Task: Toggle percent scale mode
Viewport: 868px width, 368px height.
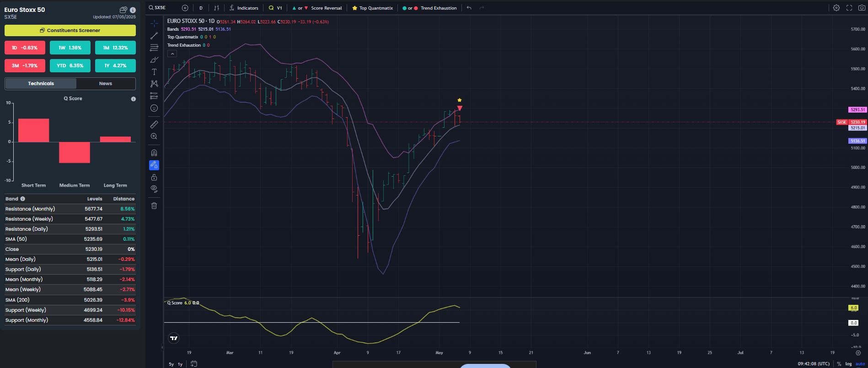Action: 839,364
